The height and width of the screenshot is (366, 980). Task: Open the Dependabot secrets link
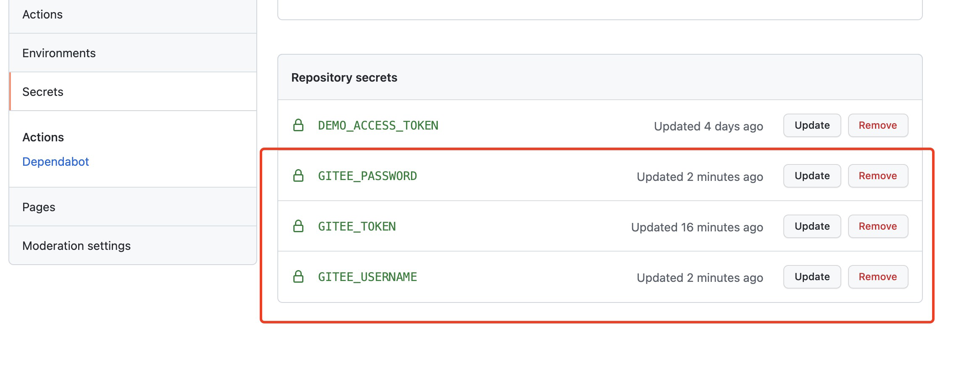55,162
